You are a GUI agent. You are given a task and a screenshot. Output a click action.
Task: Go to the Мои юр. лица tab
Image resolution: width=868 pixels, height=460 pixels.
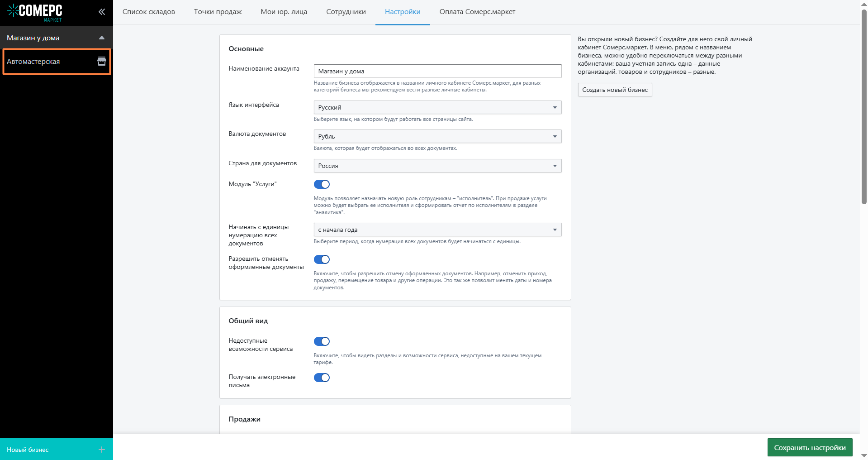click(284, 12)
